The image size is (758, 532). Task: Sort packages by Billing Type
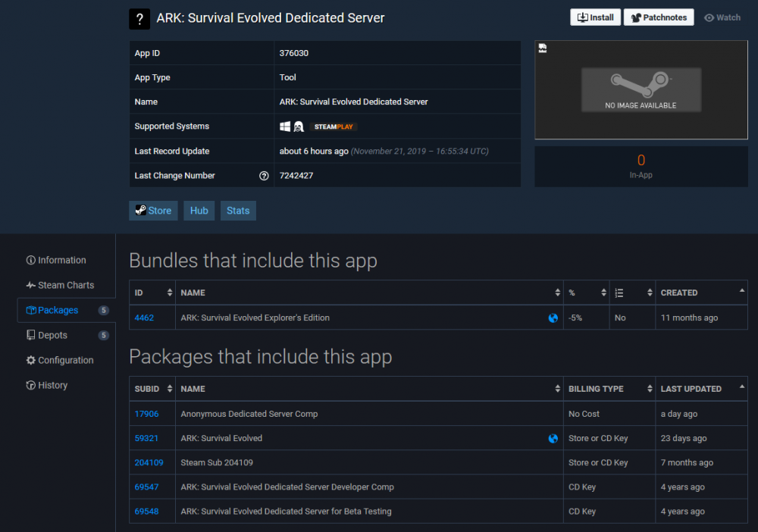[x=609, y=389]
